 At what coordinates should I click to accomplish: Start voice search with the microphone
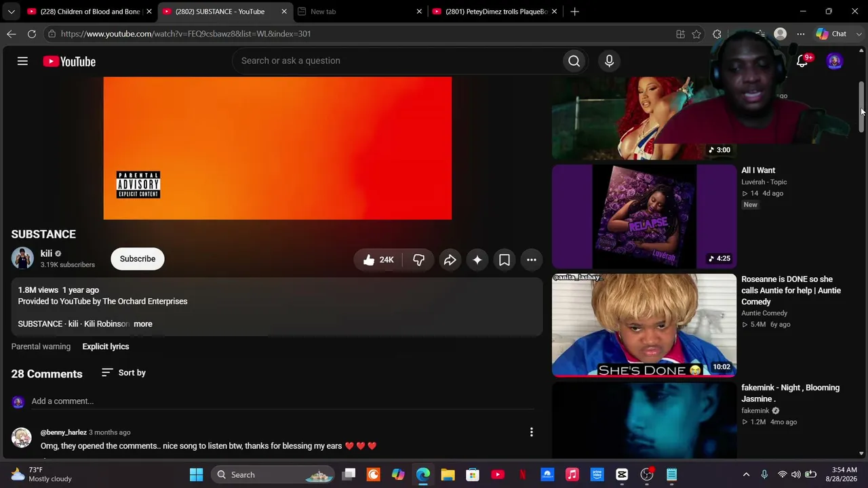609,61
